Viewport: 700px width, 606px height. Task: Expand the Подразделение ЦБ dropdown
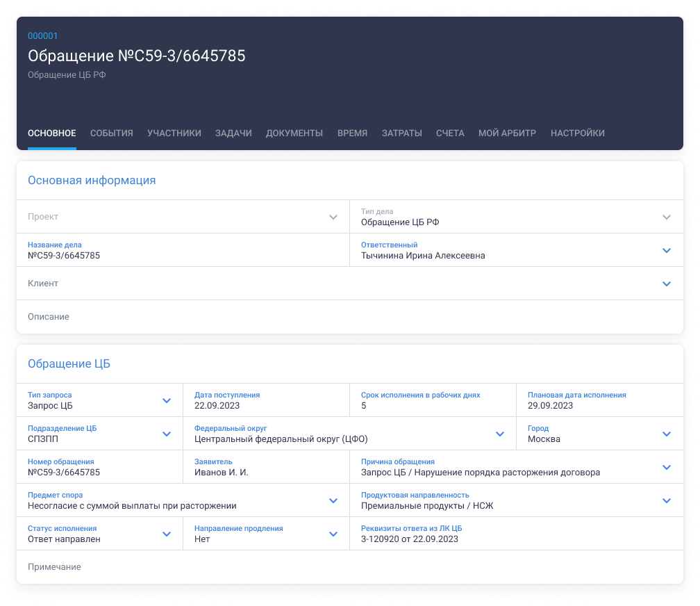(x=167, y=434)
